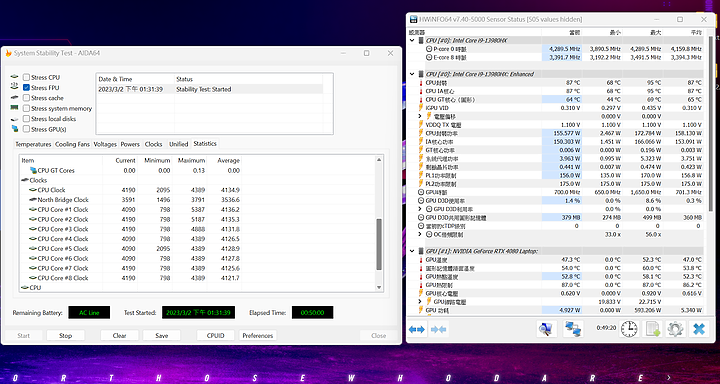Click the chip icon beside Stress cache

pos(15,98)
